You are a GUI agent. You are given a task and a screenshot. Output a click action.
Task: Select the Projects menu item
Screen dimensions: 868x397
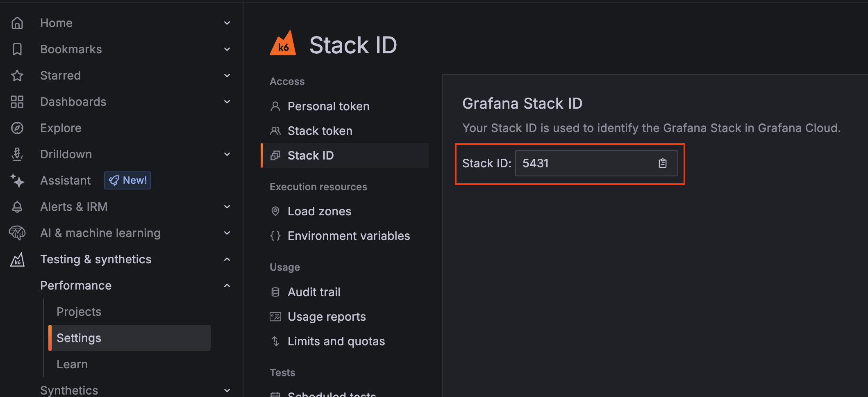pos(79,311)
